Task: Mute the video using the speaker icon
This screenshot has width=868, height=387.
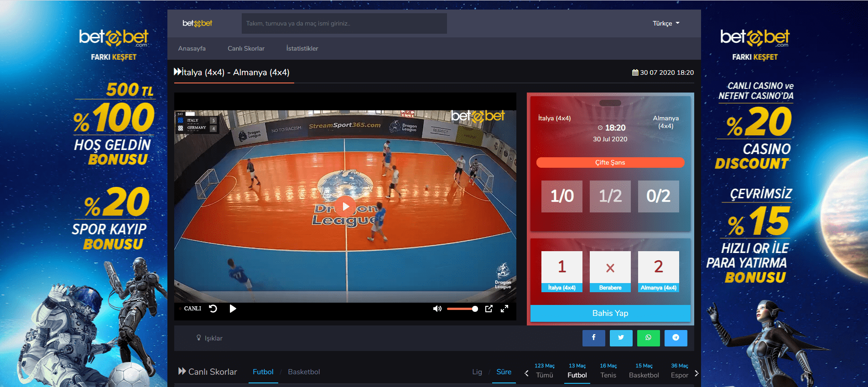Action: click(x=437, y=309)
